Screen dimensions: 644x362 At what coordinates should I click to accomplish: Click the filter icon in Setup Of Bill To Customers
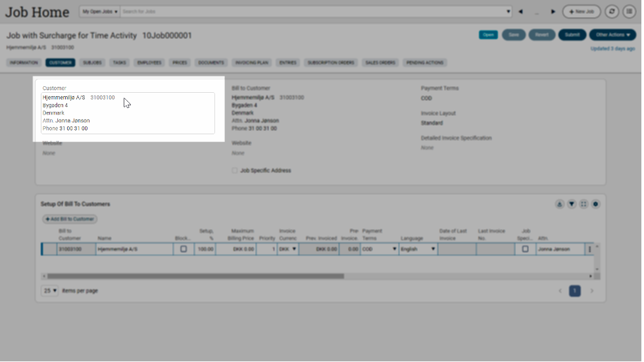coord(572,204)
